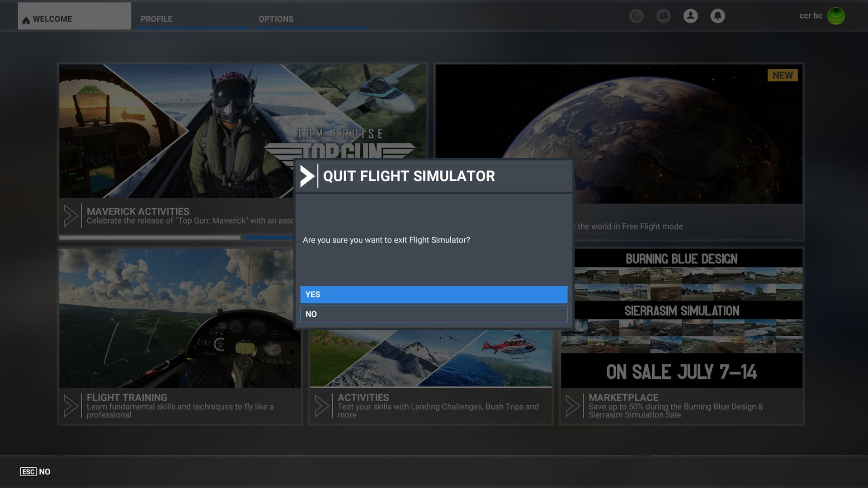This screenshot has width=868, height=488.
Task: Click the carousel progress bar under Maverick Activities
Action: (176, 236)
